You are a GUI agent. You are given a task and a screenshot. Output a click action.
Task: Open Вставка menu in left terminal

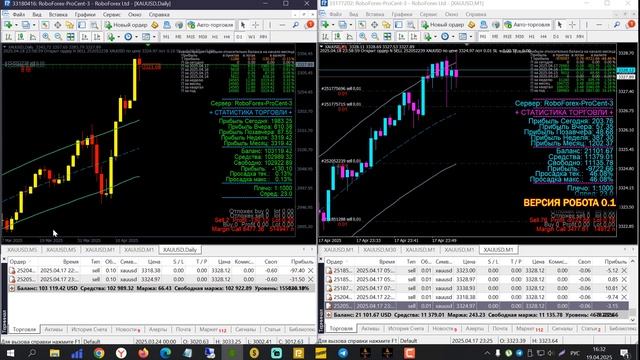(x=58, y=14)
